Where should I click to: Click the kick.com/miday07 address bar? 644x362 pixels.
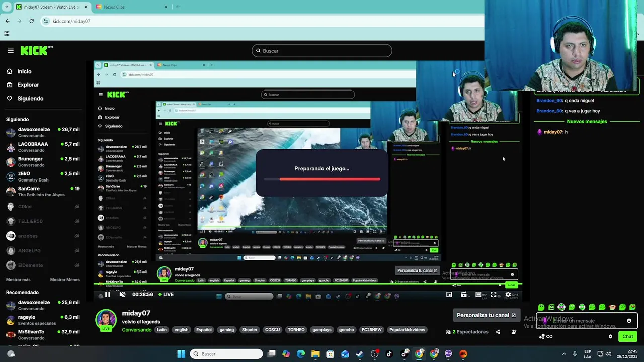262,21
